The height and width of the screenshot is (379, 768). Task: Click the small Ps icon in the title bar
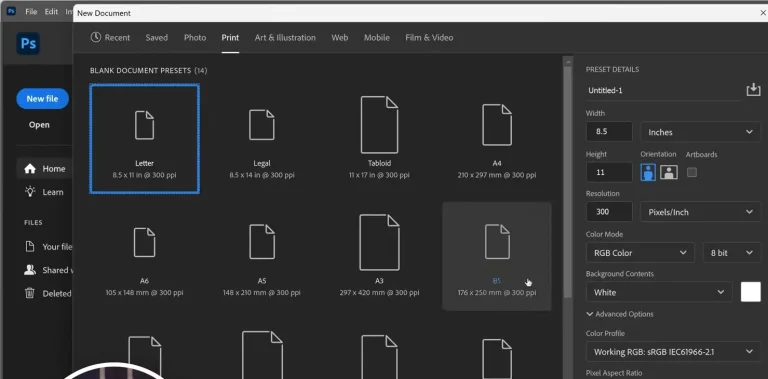11,11
